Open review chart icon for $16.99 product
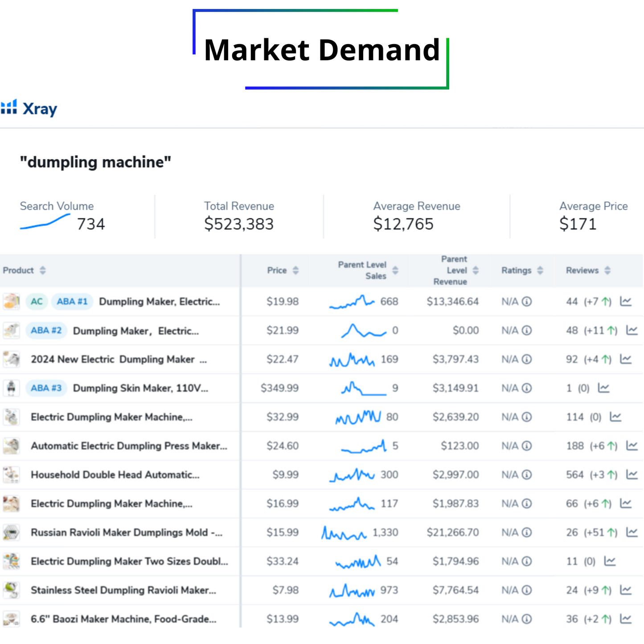 point(626,504)
